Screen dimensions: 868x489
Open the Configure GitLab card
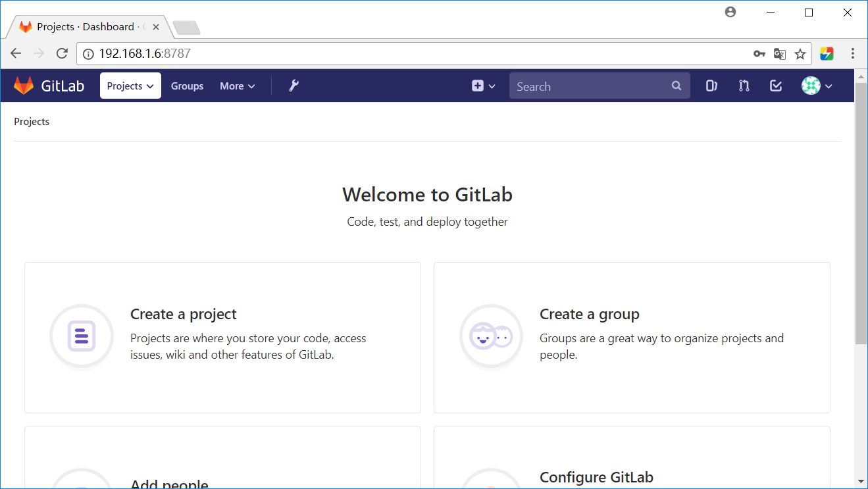point(632,457)
